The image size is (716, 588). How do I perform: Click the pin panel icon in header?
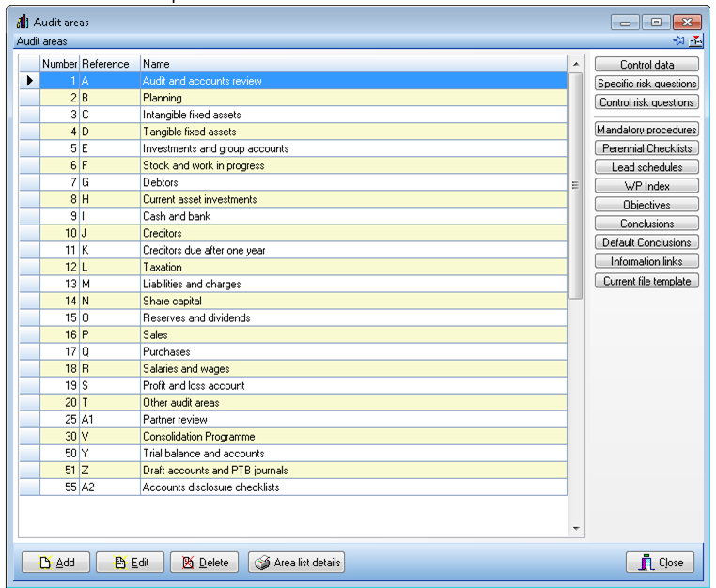[678, 40]
